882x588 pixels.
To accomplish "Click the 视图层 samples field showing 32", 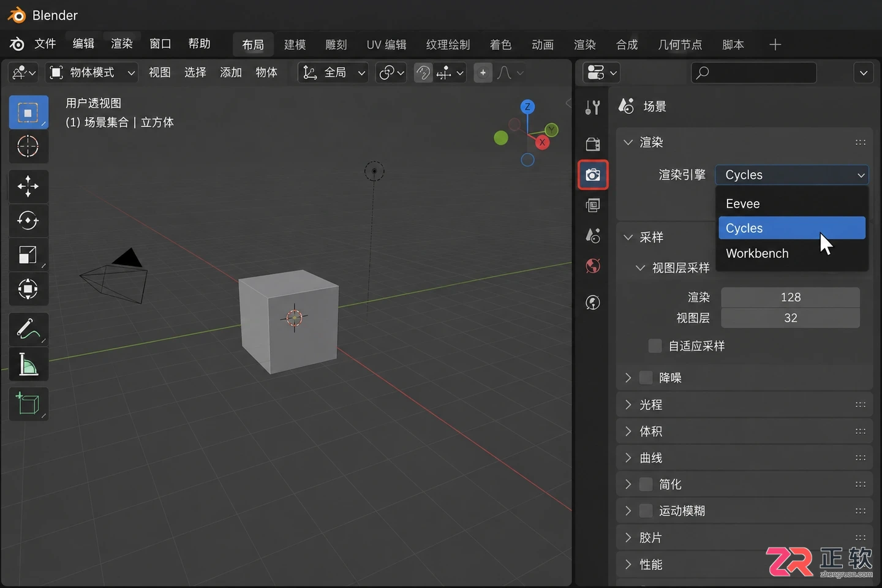I will [x=791, y=318].
